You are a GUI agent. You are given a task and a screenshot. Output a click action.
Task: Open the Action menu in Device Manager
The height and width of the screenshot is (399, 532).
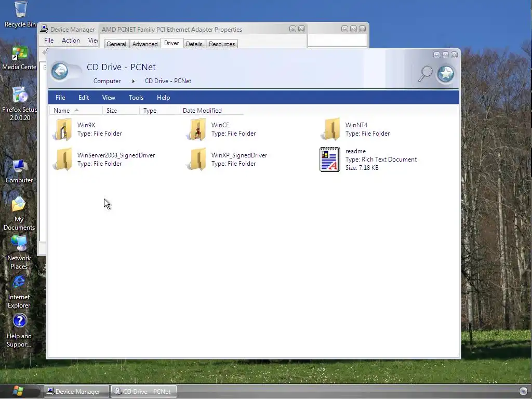tap(71, 41)
